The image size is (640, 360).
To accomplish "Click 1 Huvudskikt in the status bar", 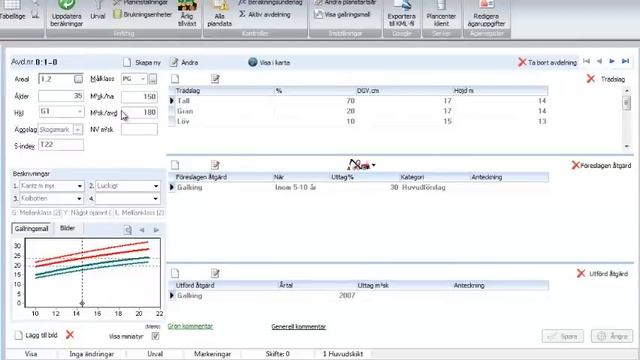I will point(343,354).
